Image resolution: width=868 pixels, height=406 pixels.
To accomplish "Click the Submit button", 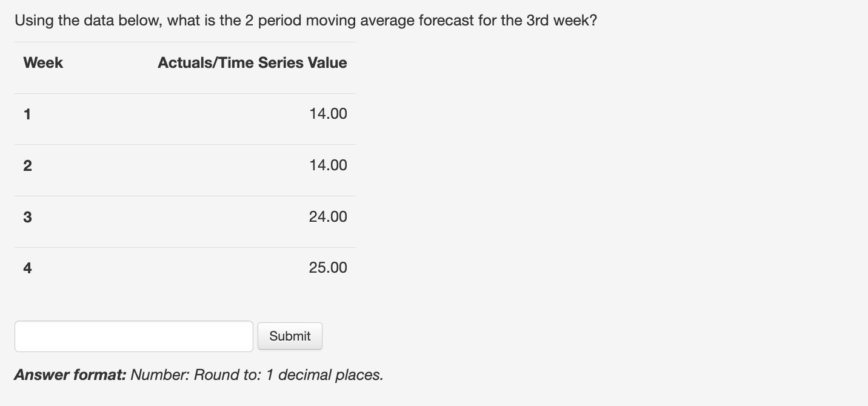I will click(290, 336).
